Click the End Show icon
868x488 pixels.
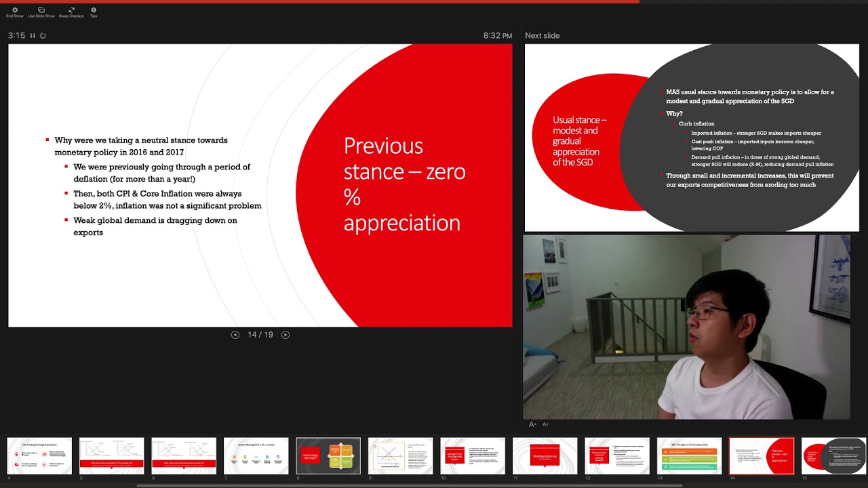coord(15,10)
